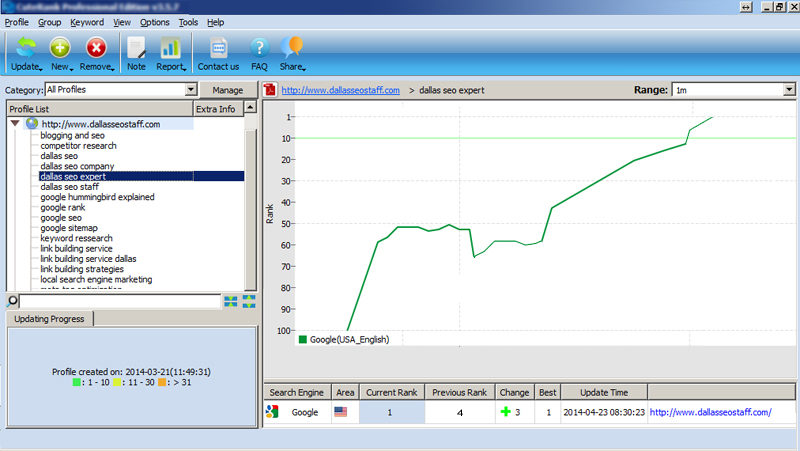Select keyword dallas seo staff
The width and height of the screenshot is (800, 451).
[69, 187]
